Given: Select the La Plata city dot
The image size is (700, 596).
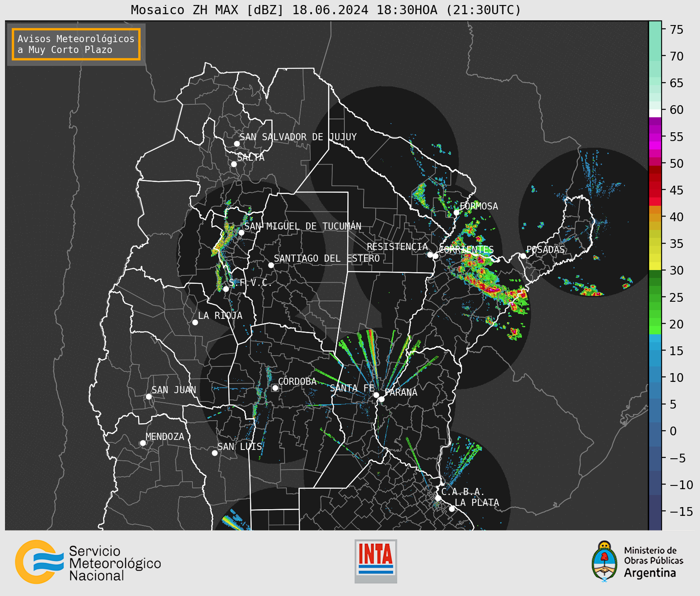Looking at the screenshot, I should point(452,509).
